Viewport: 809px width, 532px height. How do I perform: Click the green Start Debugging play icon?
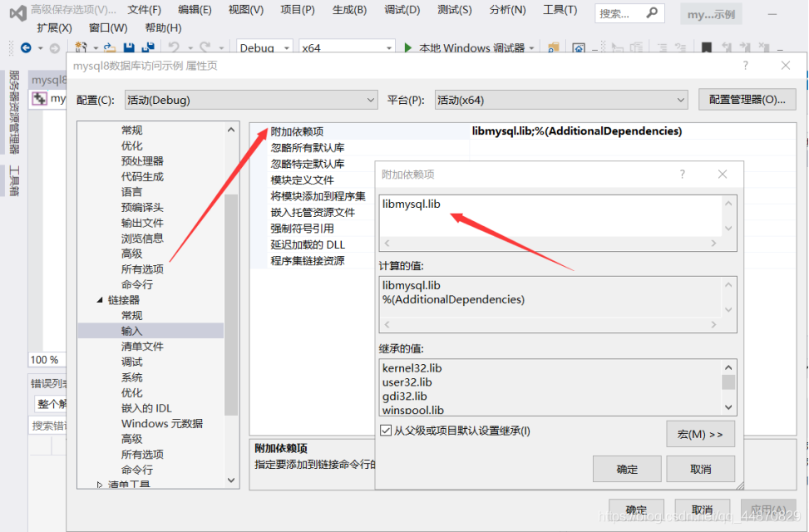(408, 48)
